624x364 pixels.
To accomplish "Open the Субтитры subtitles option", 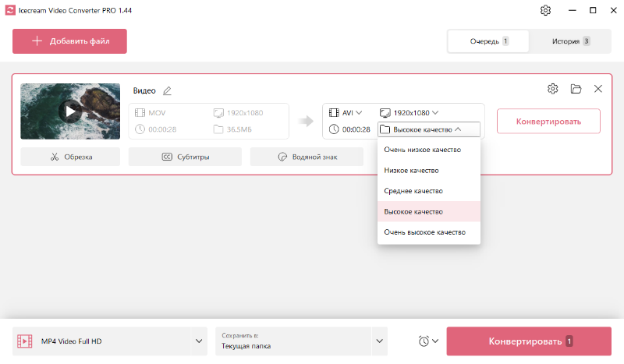I will click(185, 157).
